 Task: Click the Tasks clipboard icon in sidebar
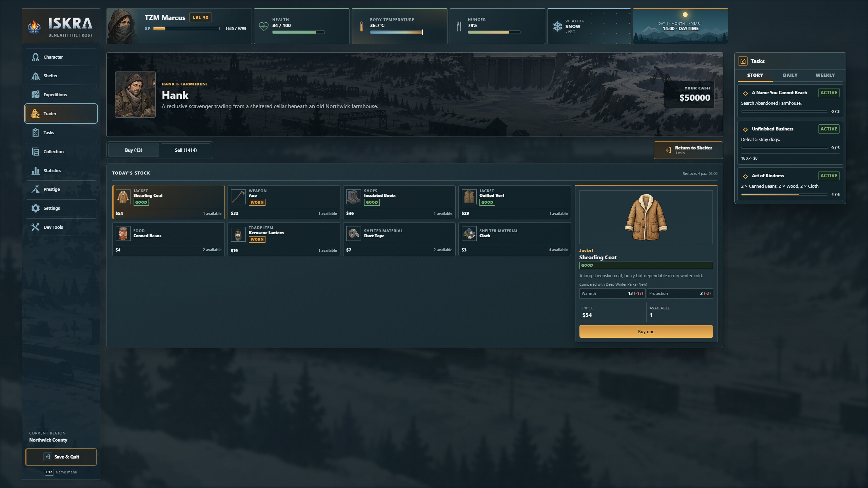point(36,133)
